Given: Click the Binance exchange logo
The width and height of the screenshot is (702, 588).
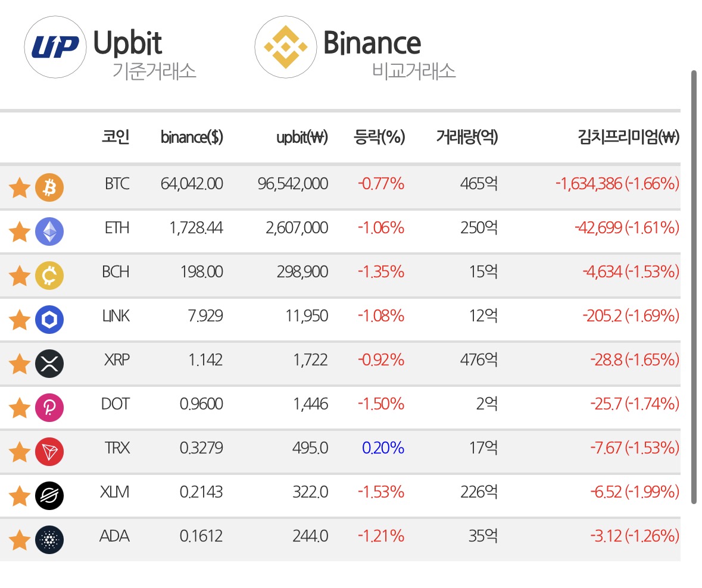Looking at the screenshot, I should coord(286,47).
